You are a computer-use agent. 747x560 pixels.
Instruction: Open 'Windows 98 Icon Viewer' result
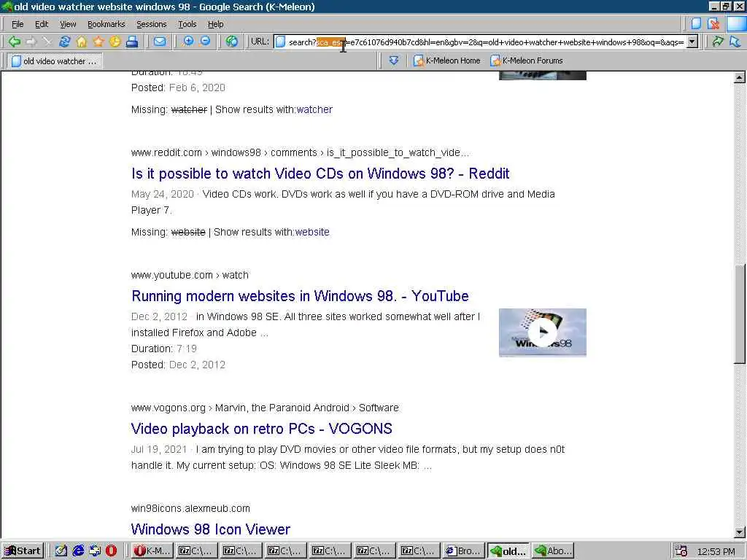[211, 529]
